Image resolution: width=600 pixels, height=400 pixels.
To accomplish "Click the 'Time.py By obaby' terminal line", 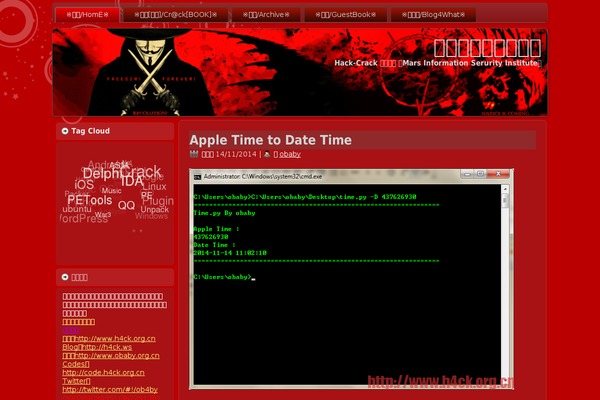I will point(224,213).
